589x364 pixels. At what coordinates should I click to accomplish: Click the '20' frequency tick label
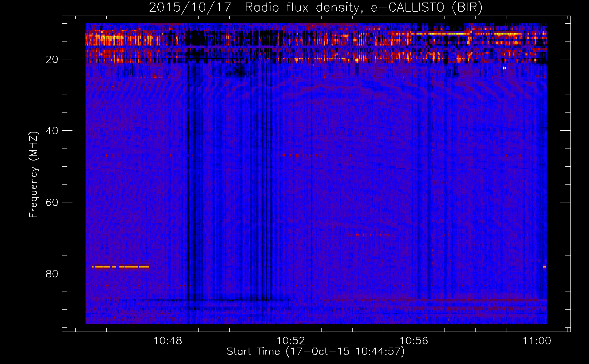point(52,59)
